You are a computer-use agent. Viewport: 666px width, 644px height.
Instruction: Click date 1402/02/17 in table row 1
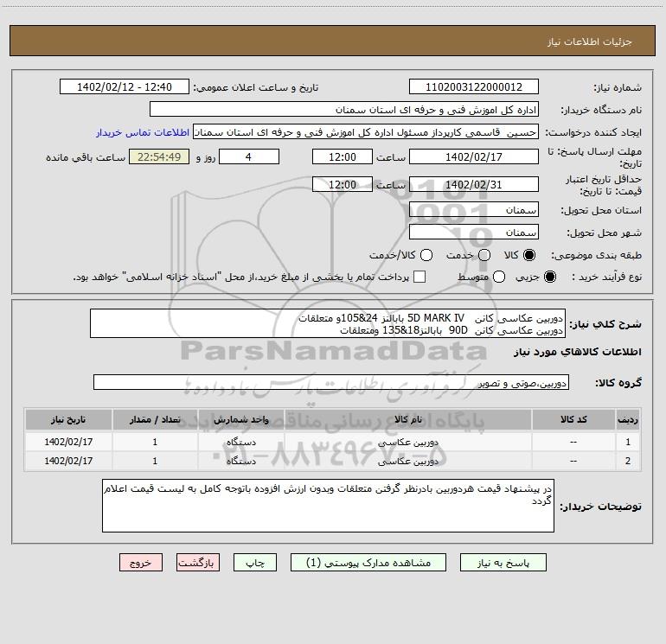click(x=68, y=442)
